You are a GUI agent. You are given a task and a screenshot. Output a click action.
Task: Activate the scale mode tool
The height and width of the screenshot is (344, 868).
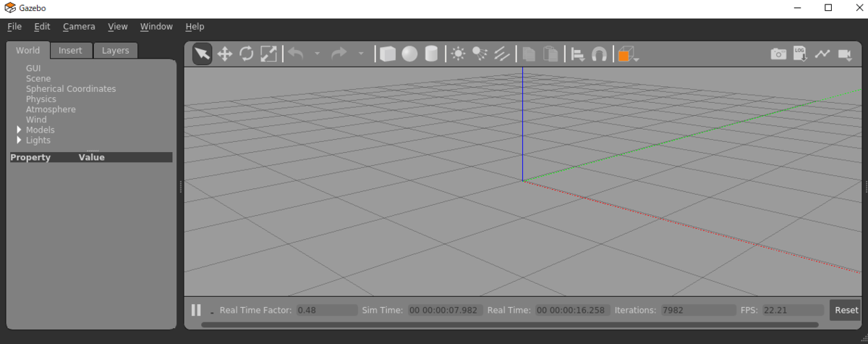(x=268, y=54)
